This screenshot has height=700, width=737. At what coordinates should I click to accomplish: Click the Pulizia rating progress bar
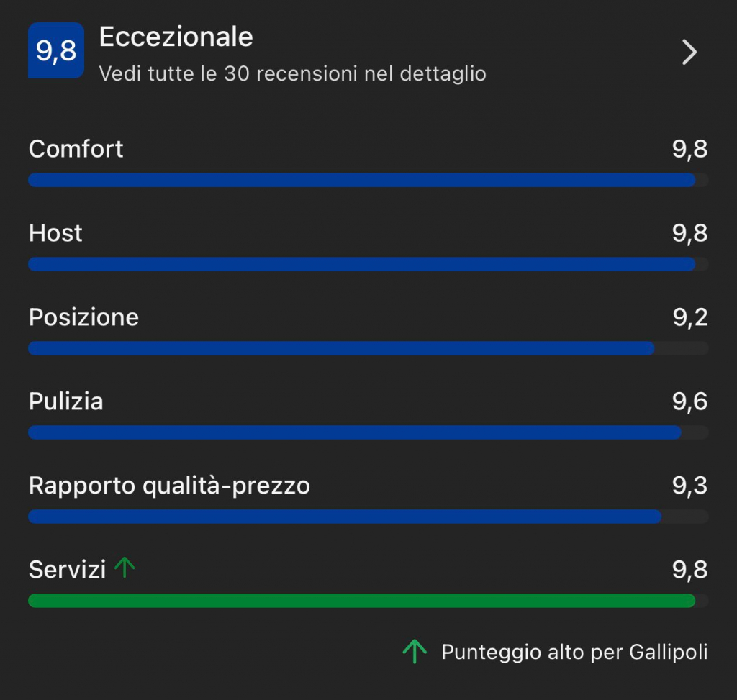pos(367,432)
